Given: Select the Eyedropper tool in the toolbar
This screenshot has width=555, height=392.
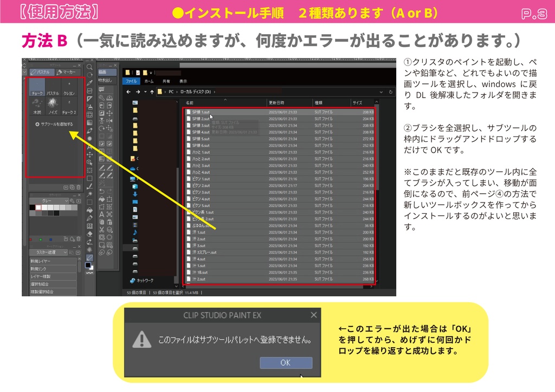Looking at the screenshot, I should pos(89,82).
